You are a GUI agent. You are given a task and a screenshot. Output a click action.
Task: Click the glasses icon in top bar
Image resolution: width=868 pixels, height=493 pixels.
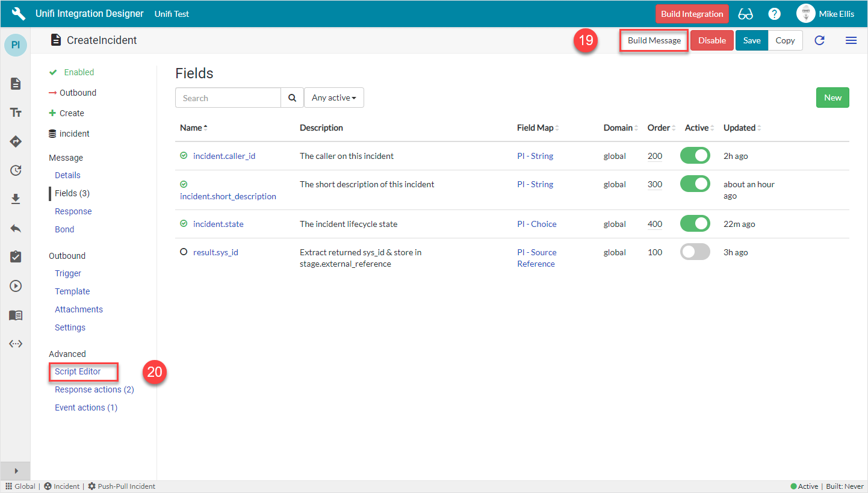click(745, 14)
